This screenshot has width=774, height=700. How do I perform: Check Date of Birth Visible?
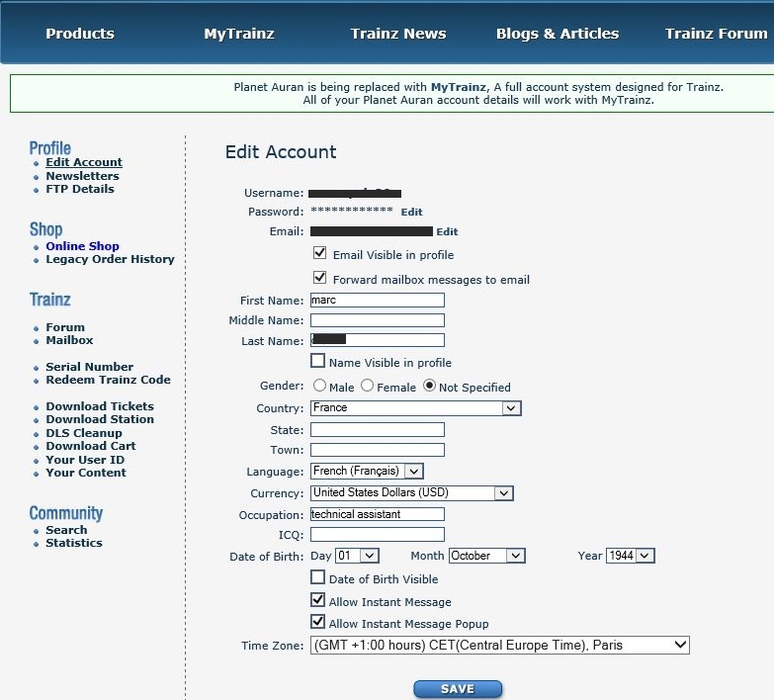click(x=318, y=577)
